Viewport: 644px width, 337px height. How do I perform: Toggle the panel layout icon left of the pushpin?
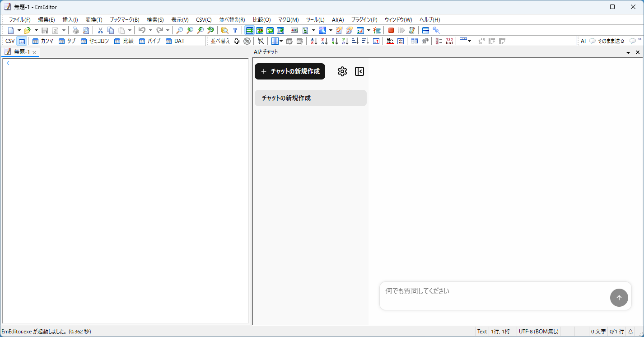[x=425, y=30]
